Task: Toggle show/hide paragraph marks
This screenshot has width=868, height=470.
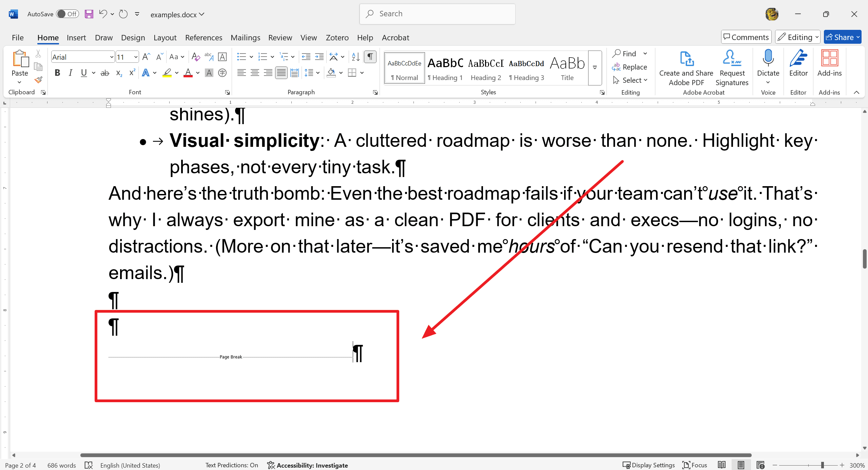Action: (x=370, y=57)
